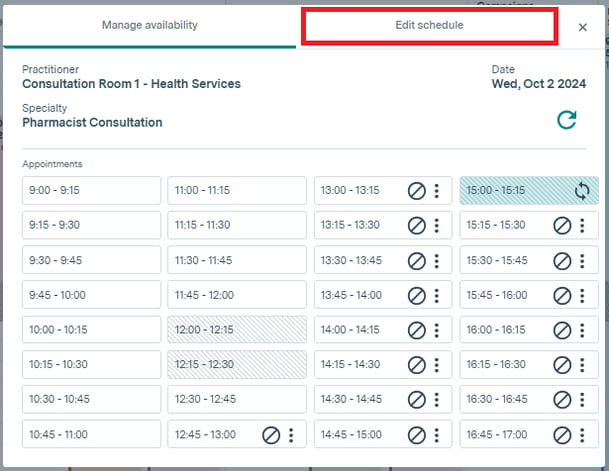Viewport: 609px width, 471px height.
Task: Select the 10:00 - 10:15 appointment slot
Action: [x=91, y=330]
